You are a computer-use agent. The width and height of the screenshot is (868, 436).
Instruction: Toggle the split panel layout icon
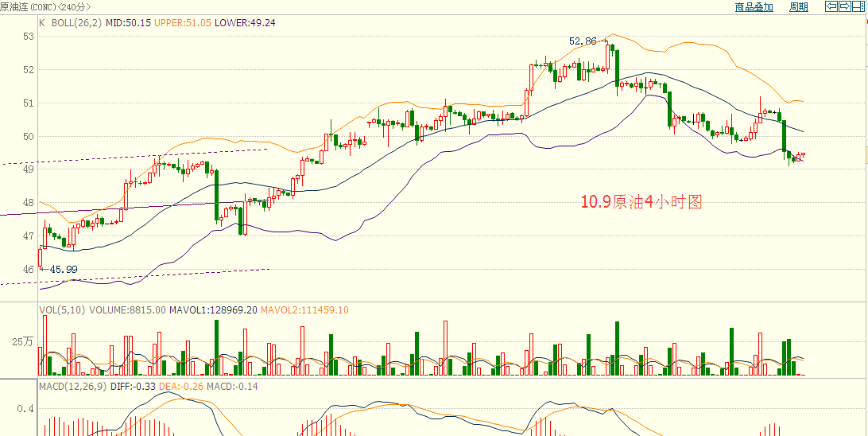tap(858, 6)
